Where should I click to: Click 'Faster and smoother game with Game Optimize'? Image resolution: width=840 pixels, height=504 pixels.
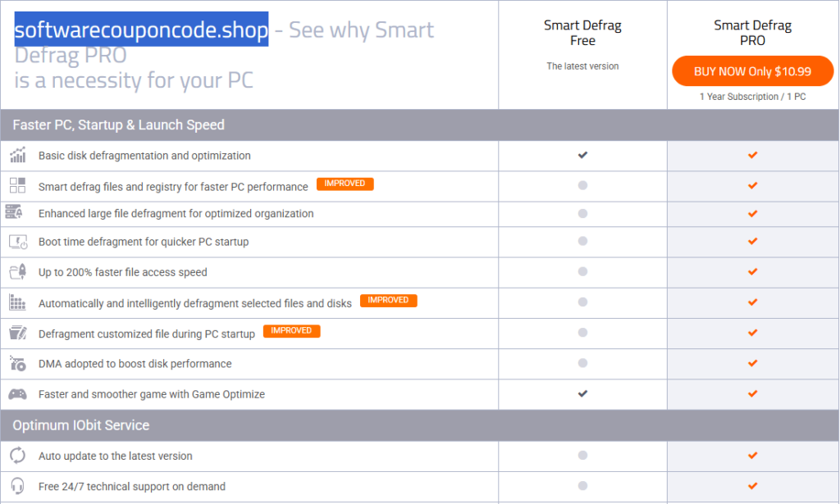152,394
